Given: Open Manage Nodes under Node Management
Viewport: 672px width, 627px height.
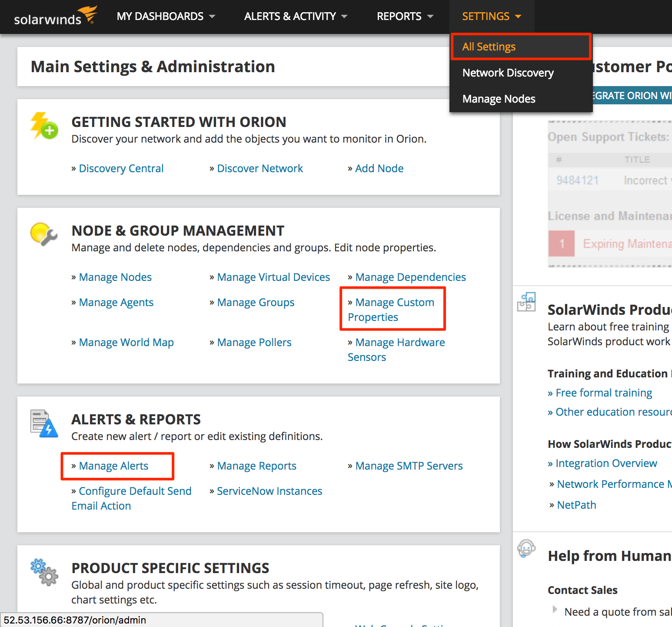Looking at the screenshot, I should click(x=115, y=277).
